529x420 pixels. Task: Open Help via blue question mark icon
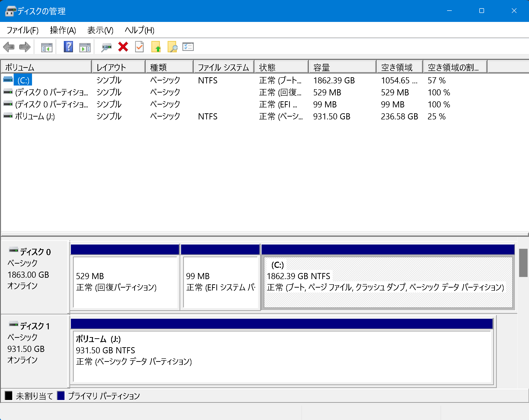(68, 47)
